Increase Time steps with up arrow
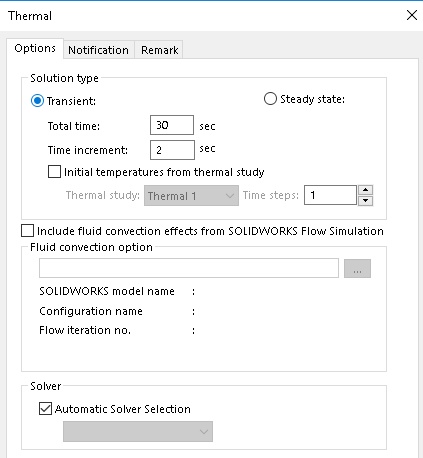 [x=365, y=190]
